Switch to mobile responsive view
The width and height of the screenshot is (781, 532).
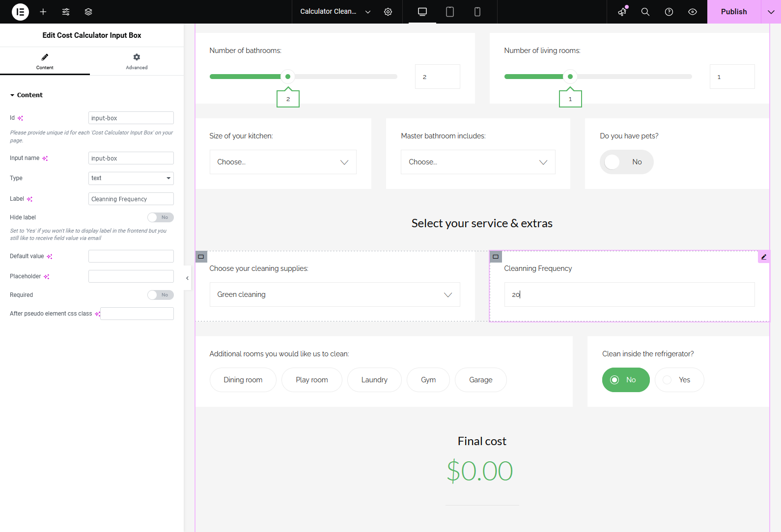477,12
